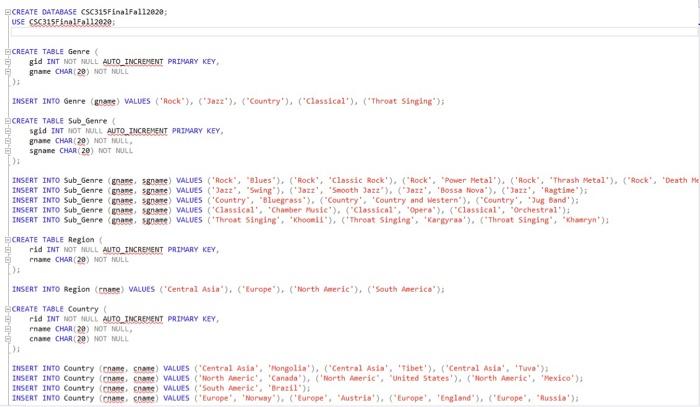Screen dimensions: 700x407
Task: Click the 'England' country value
Action: [x=458, y=398]
